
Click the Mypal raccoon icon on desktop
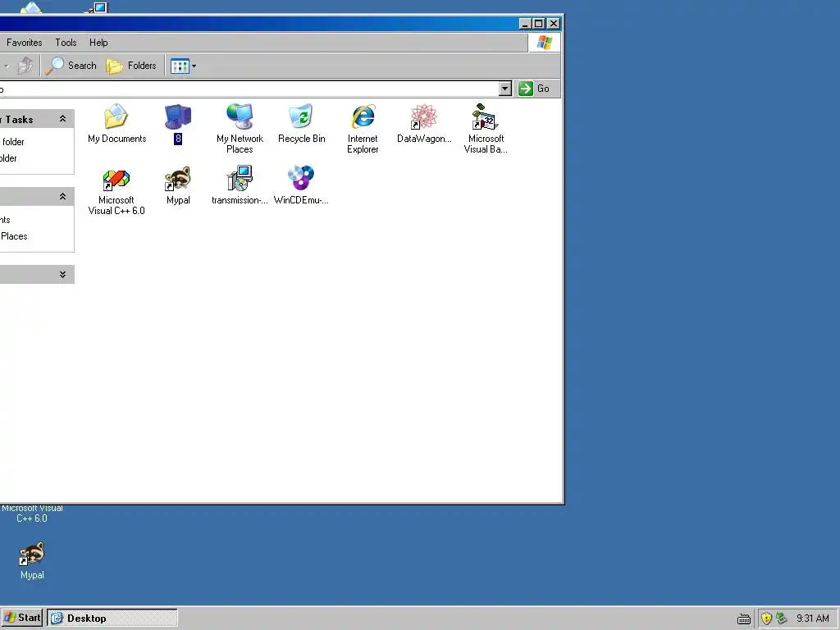32,554
